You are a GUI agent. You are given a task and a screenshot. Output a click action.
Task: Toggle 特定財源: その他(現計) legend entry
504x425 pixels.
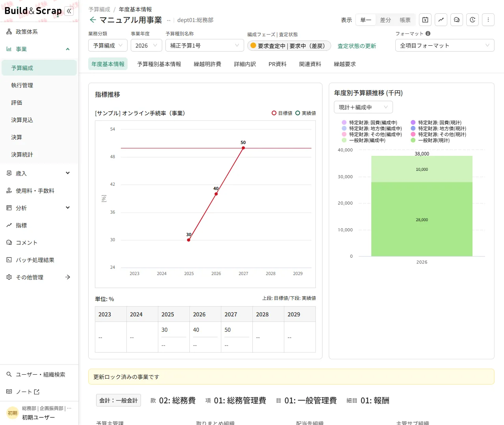click(438, 134)
